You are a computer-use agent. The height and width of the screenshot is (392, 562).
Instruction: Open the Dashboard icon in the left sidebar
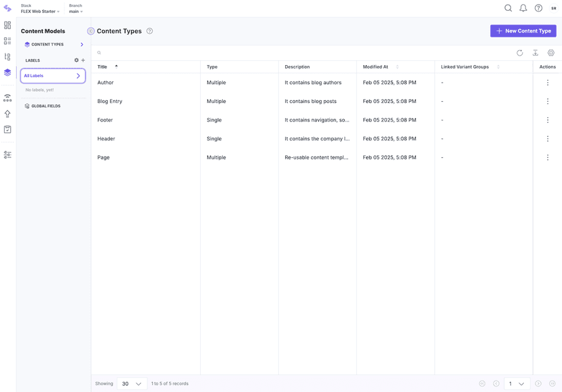tap(7, 24)
